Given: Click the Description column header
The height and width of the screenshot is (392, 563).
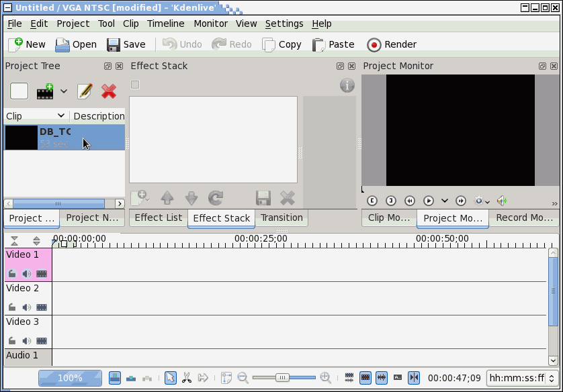Looking at the screenshot, I should [x=99, y=116].
